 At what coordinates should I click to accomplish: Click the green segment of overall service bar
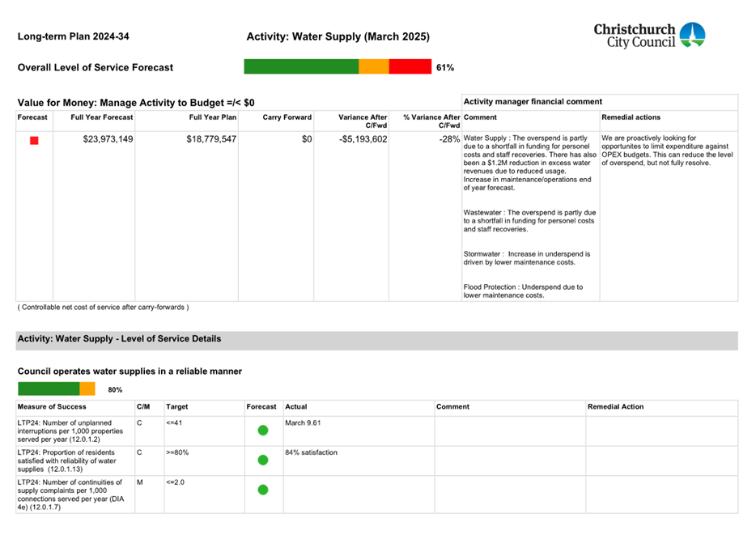coord(301,66)
